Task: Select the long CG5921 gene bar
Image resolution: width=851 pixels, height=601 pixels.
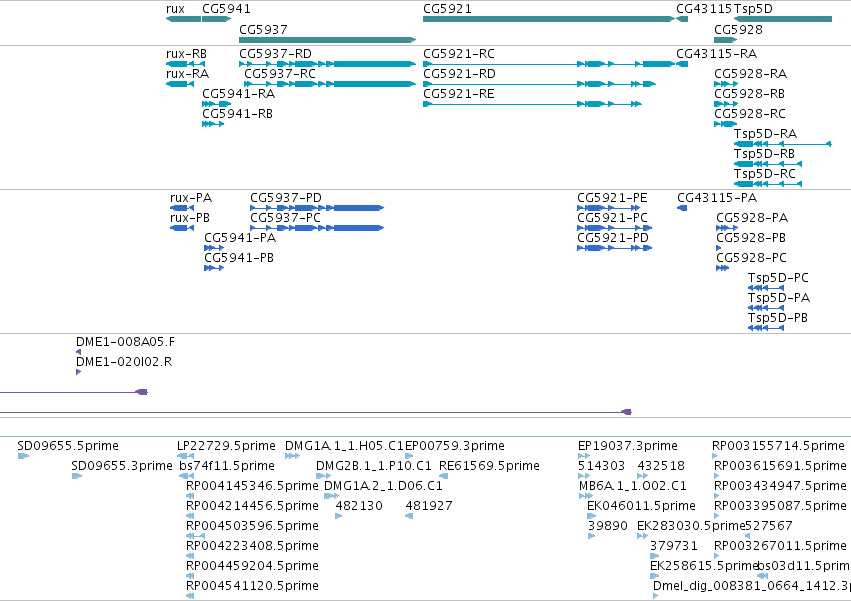Action: coord(549,19)
